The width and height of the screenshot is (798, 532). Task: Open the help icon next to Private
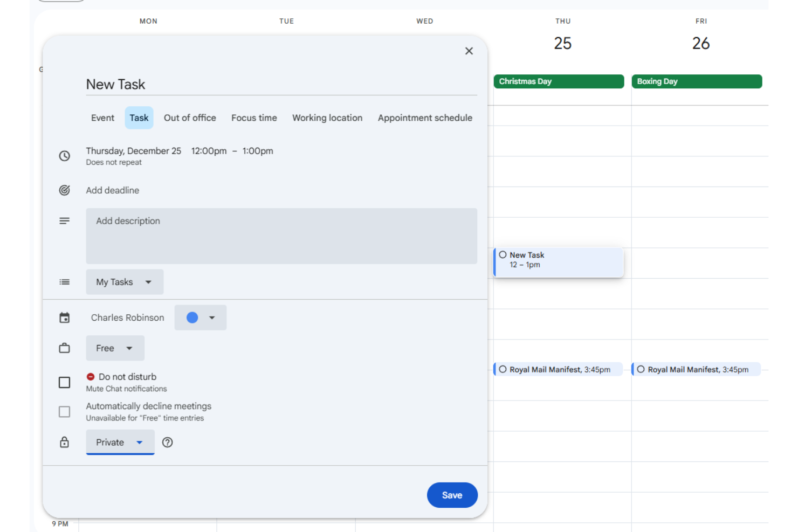(167, 442)
